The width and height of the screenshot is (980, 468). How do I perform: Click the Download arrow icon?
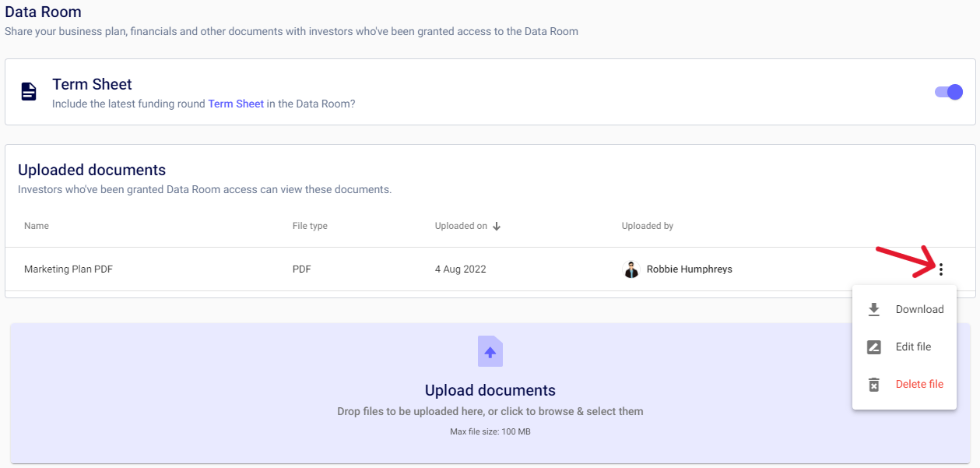pos(874,309)
